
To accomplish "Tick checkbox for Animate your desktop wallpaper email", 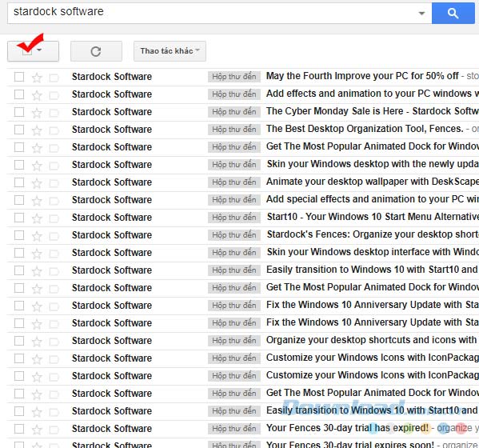I will 19,182.
